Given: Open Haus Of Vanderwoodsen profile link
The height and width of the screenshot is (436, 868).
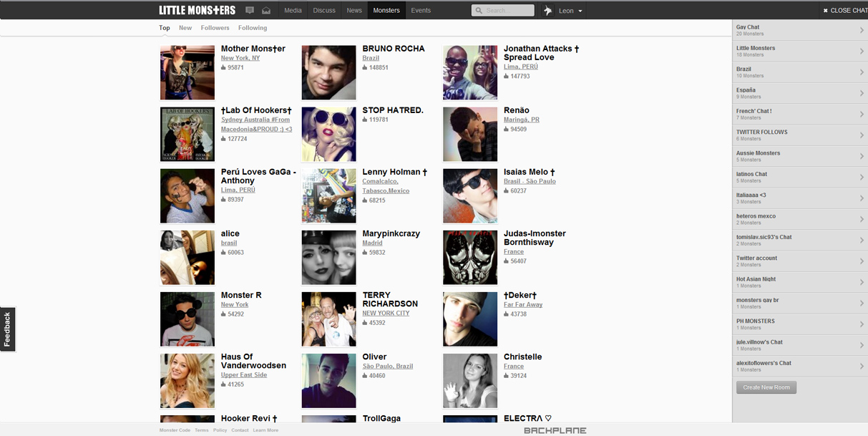Looking at the screenshot, I should [x=253, y=361].
